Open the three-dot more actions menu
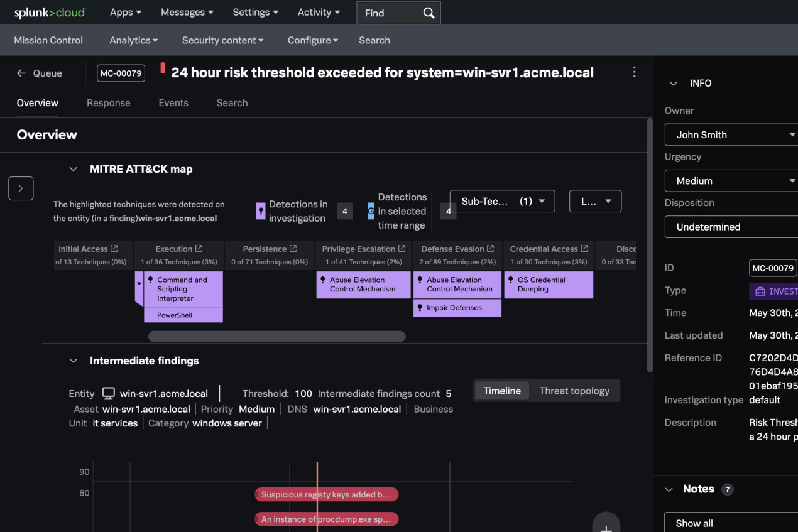The image size is (798, 532). point(634,72)
